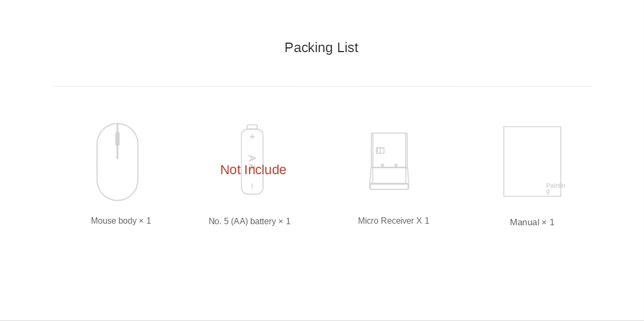
Task: Click the bottom border line of the page
Action: [x=322, y=320]
